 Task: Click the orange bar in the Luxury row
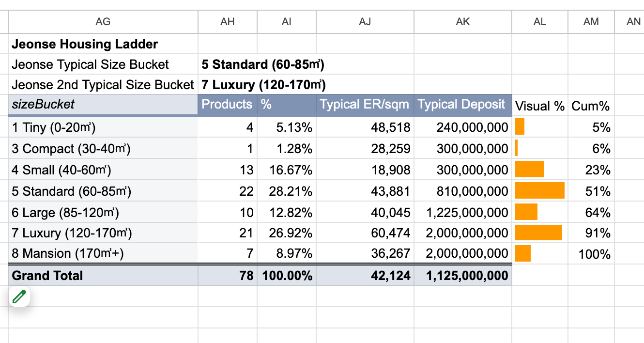pos(538,233)
